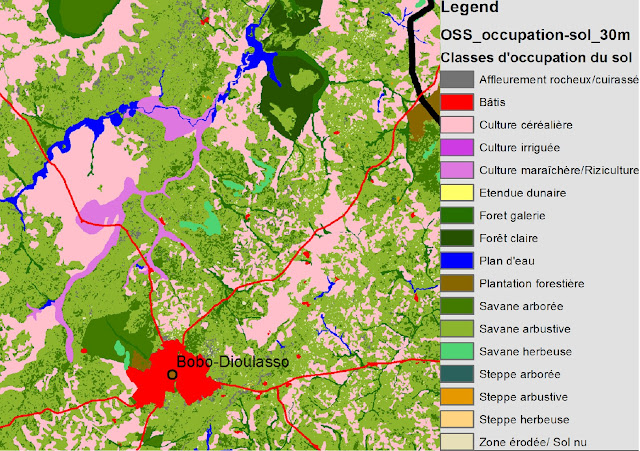Click the 'Culture maraîchère/Riziculture' label
The image size is (640, 451).
(559, 170)
